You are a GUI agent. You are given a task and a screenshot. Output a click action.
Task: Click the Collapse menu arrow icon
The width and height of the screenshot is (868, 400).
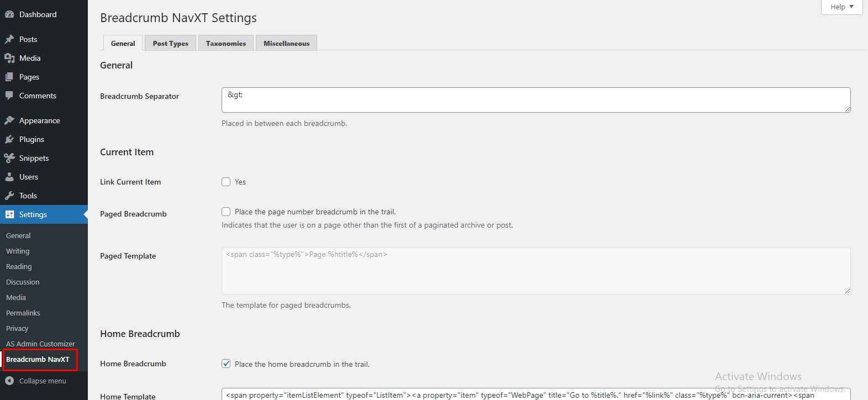coord(9,381)
